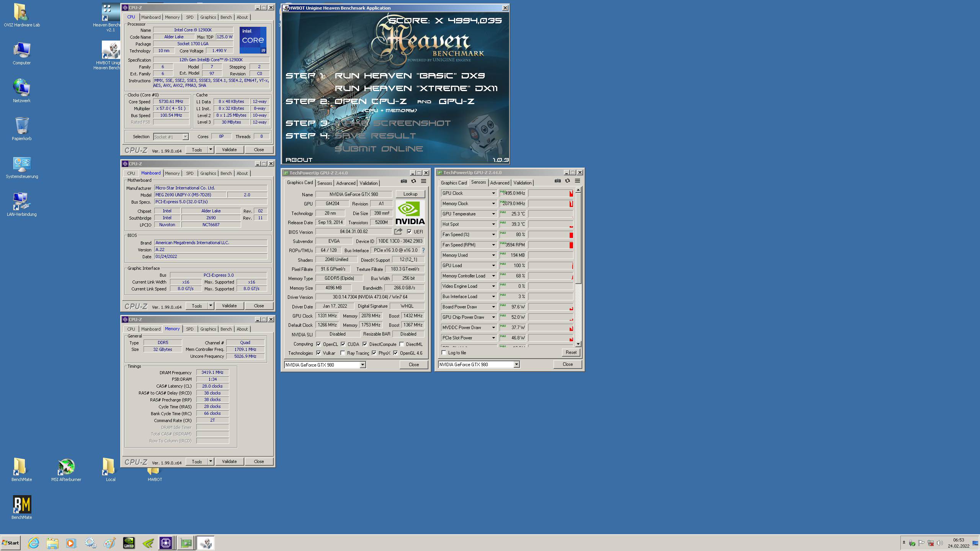This screenshot has height=551, width=980.
Task: Open the OVIZ Hardware Lab desktop folder
Action: (x=21, y=15)
